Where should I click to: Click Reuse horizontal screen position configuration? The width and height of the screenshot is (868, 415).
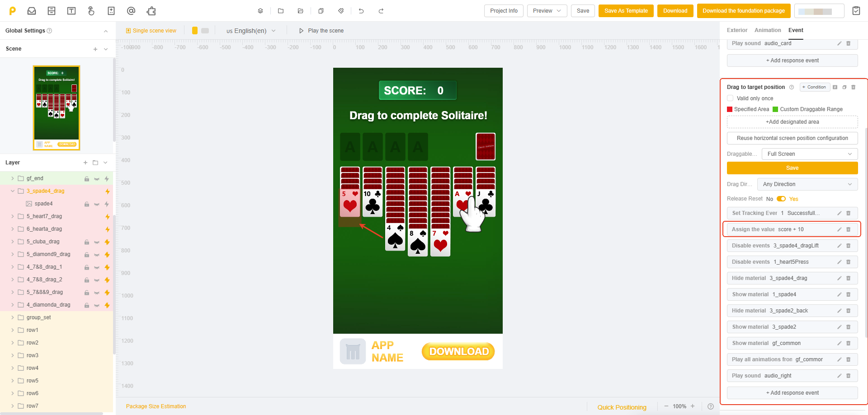point(792,138)
